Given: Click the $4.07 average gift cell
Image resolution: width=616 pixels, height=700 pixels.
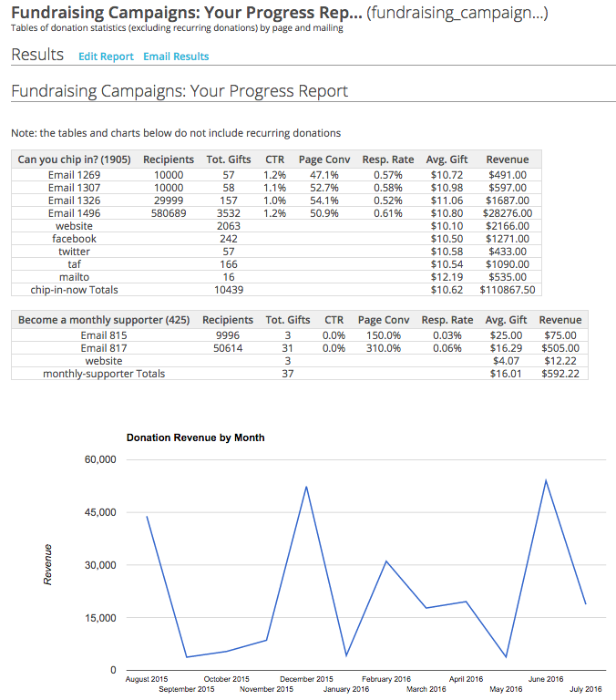Looking at the screenshot, I should (x=506, y=361).
